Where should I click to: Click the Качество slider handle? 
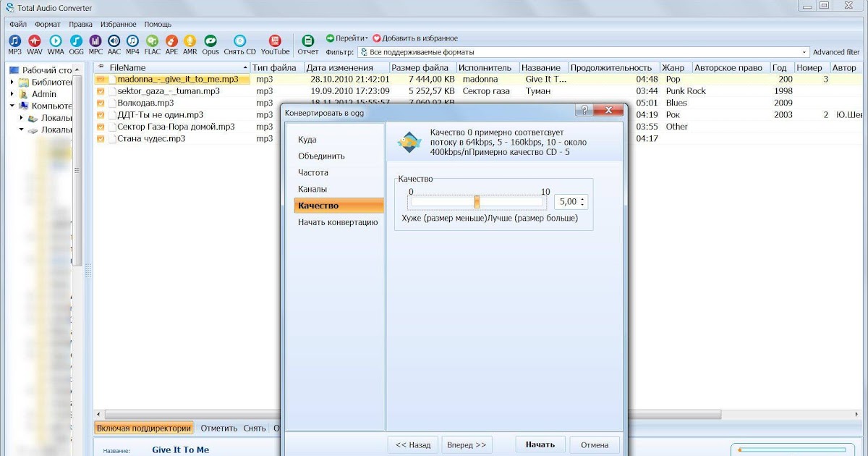click(x=477, y=202)
